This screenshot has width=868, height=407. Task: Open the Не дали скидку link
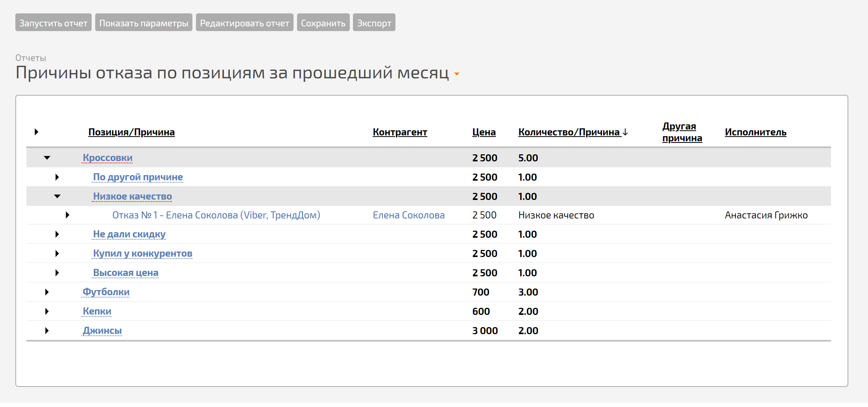129,235
